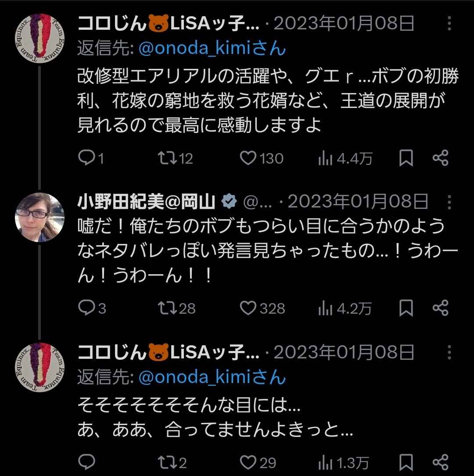
Task: Share the first tweet by コロじん
Action: (x=440, y=158)
